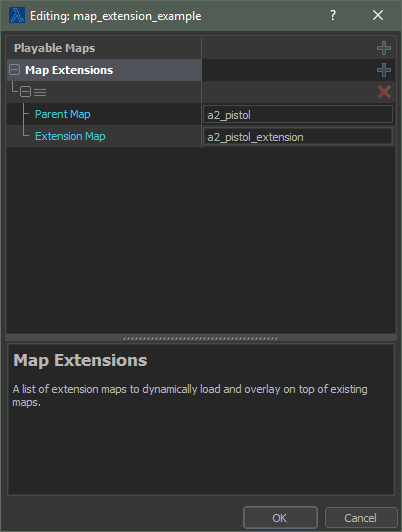
Task: Click the lambda application icon in title bar
Action: pos(17,15)
